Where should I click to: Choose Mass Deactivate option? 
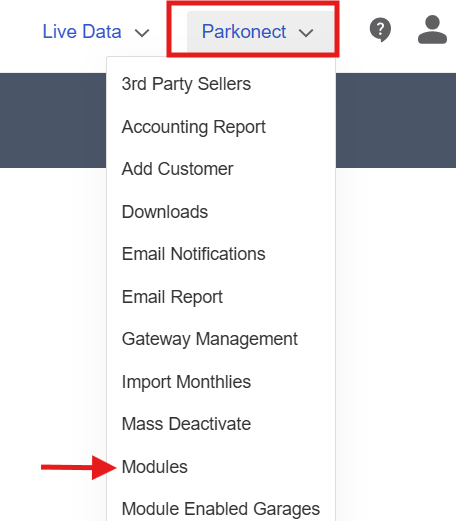point(186,424)
